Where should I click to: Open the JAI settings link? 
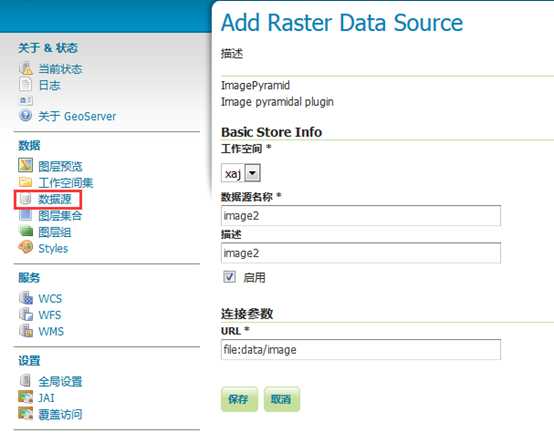(46, 398)
